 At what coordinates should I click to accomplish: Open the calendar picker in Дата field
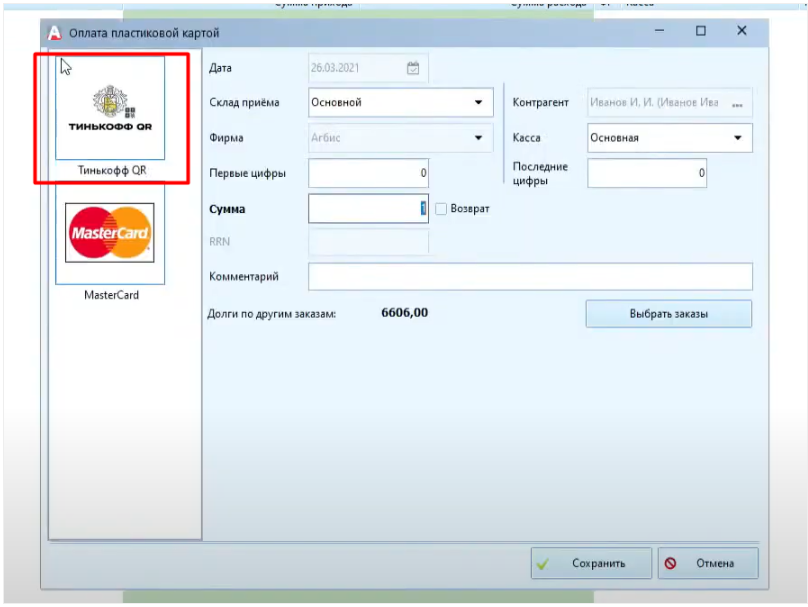pos(413,68)
